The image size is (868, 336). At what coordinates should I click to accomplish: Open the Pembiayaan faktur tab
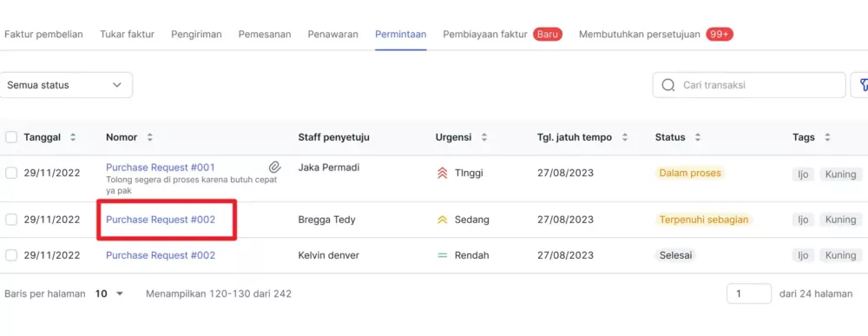pos(485,35)
